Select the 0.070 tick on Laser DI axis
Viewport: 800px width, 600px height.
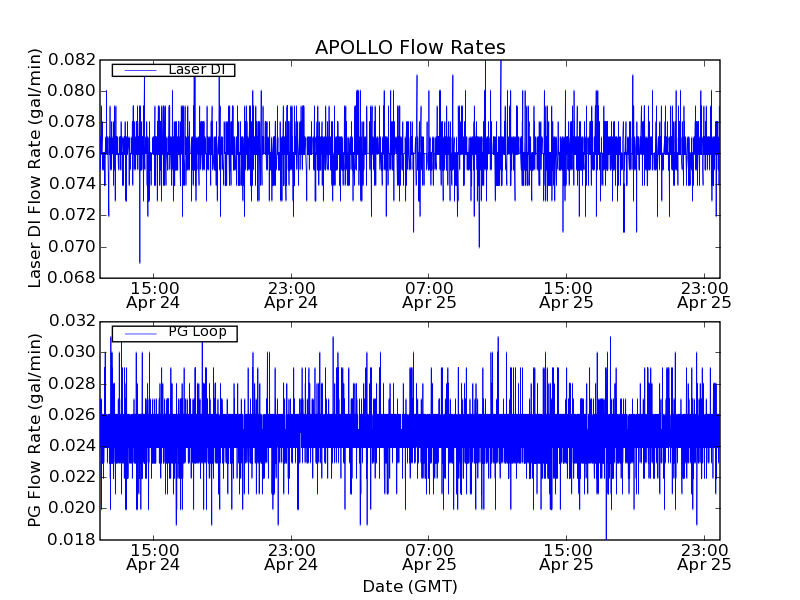click(x=72, y=246)
